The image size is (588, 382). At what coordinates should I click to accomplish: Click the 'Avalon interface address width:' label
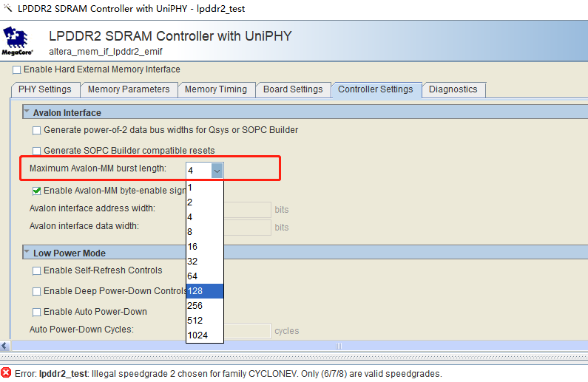[x=92, y=208]
